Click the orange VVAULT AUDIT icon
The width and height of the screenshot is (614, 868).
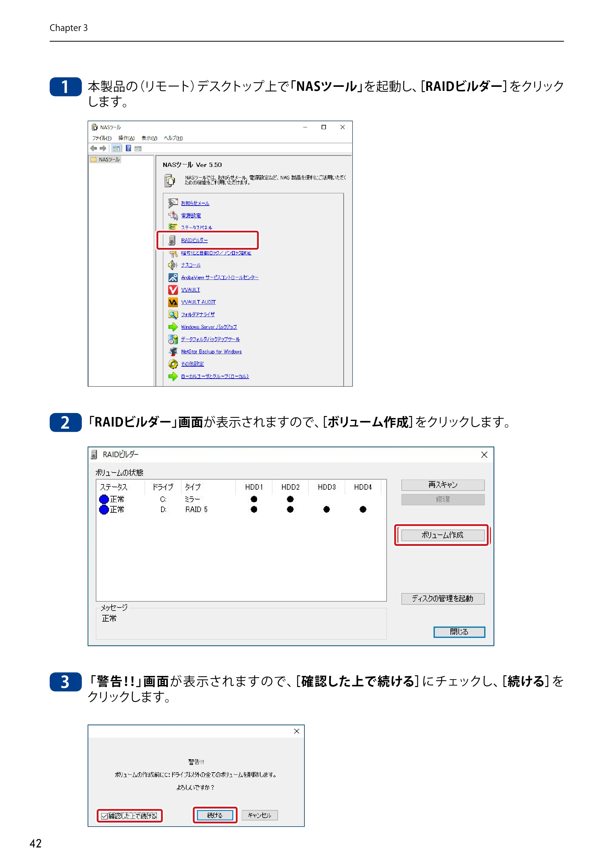[x=173, y=302]
